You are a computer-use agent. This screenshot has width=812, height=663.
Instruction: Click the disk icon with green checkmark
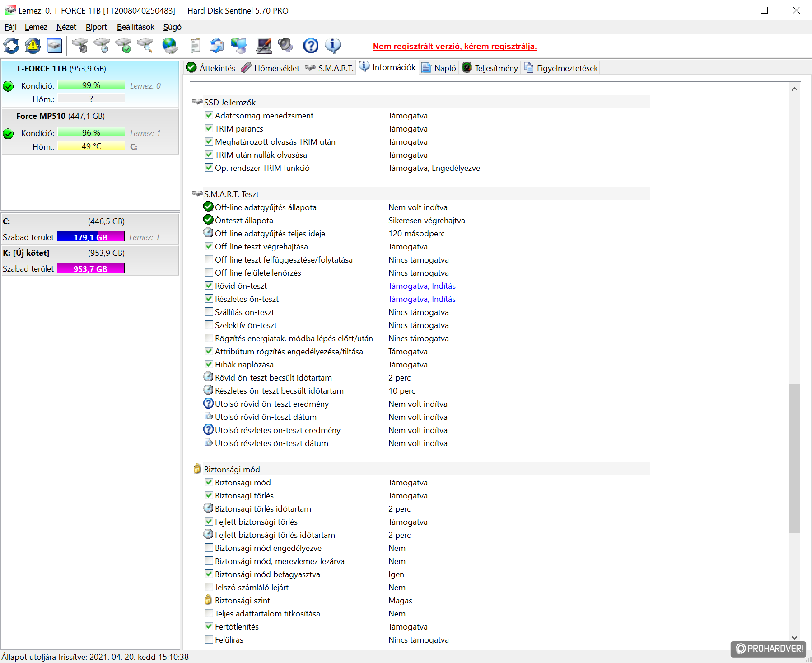pyautogui.click(x=124, y=46)
